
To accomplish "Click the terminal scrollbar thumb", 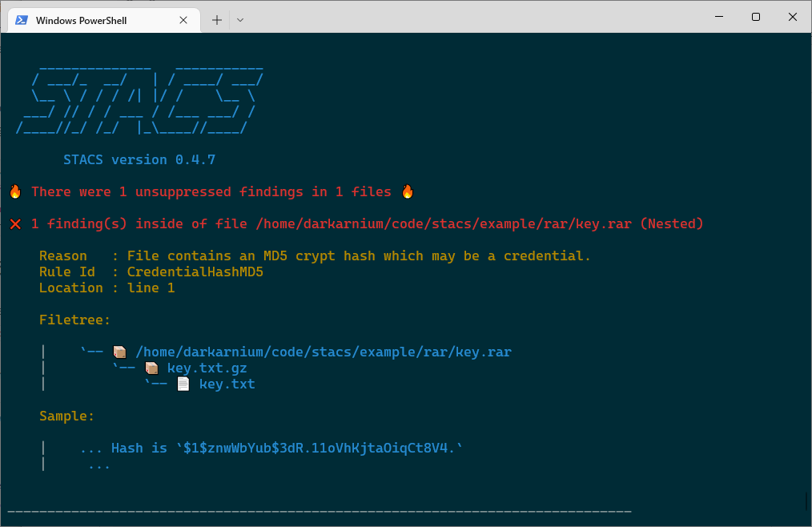I will pyautogui.click(x=806, y=501).
